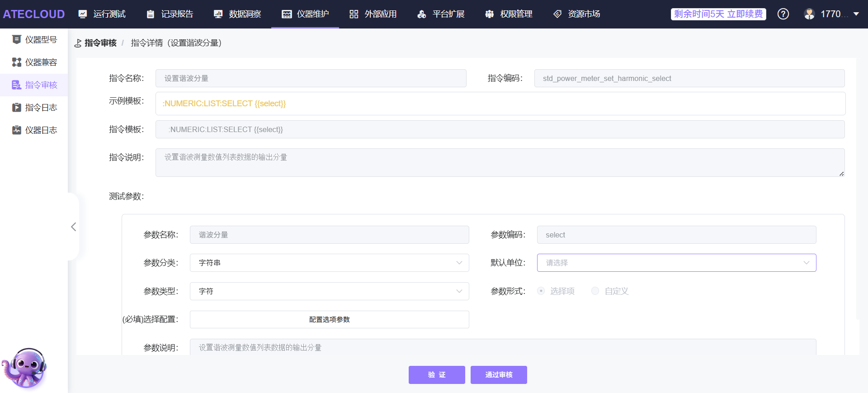This screenshot has width=868, height=393.
Task: Go to 仪器日志 in the sidebar
Action: click(x=34, y=130)
